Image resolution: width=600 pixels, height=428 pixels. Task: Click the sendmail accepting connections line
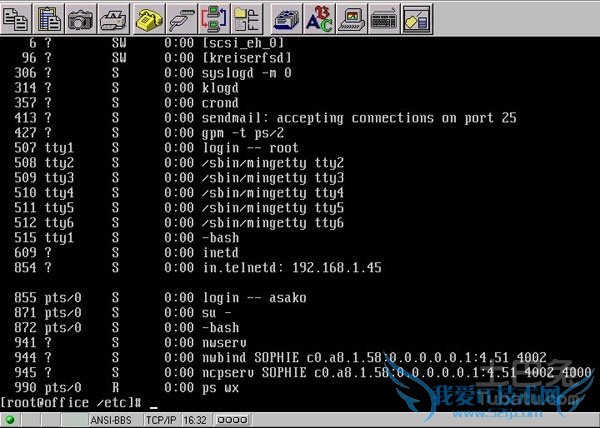click(x=265, y=118)
